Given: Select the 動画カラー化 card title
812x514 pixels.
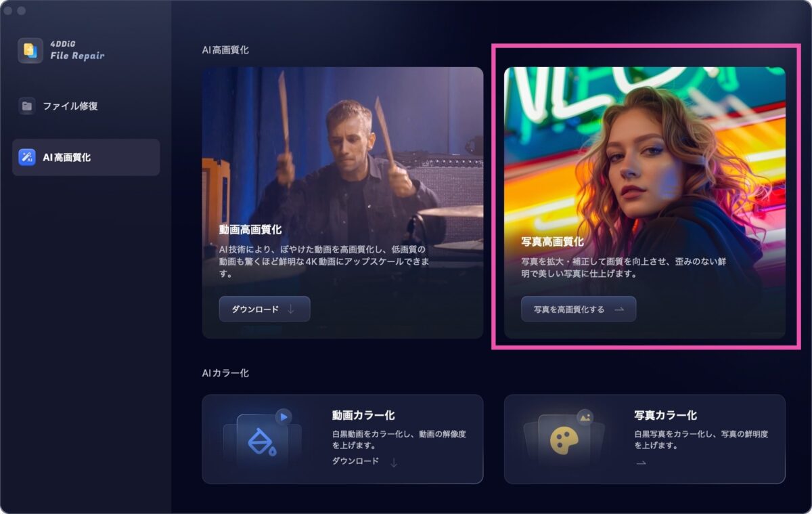Looking at the screenshot, I should (363, 415).
